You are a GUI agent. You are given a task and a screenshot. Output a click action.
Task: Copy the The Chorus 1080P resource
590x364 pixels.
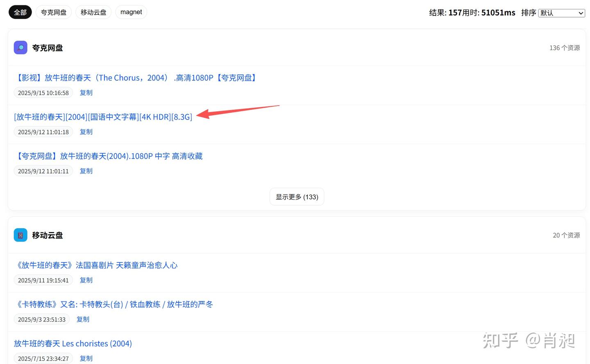pos(86,93)
